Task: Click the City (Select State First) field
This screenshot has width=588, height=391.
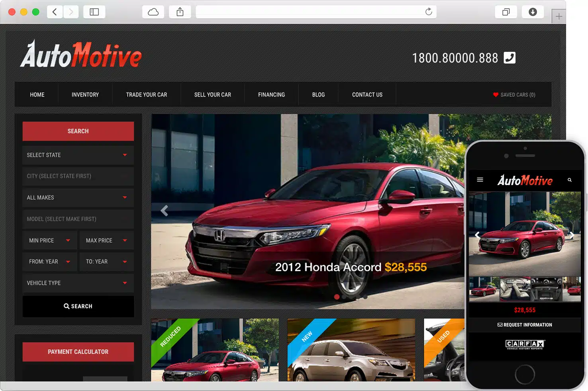Action: 78,176
